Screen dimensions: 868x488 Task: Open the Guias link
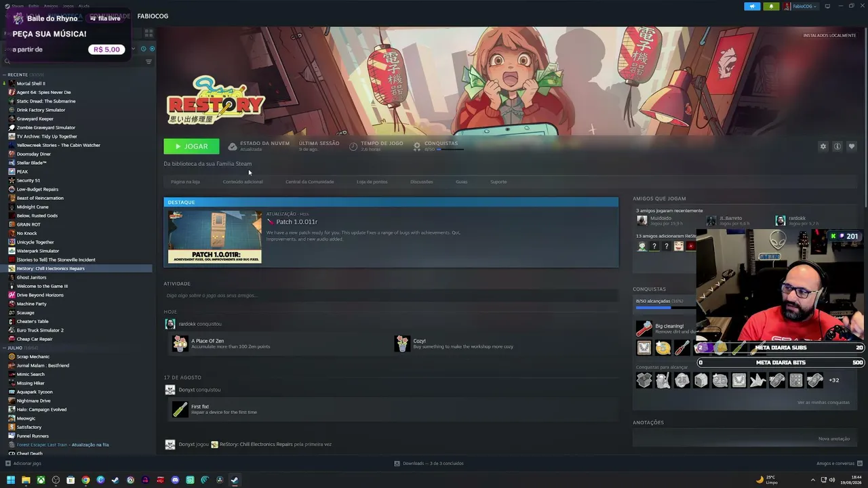[461, 182]
